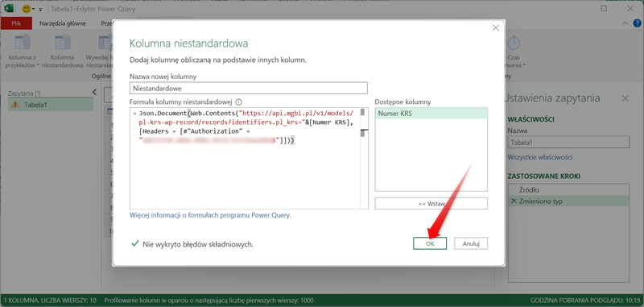The width and height of the screenshot is (644, 307).
Task: Open link about Power Query formulas
Action: click(x=210, y=215)
